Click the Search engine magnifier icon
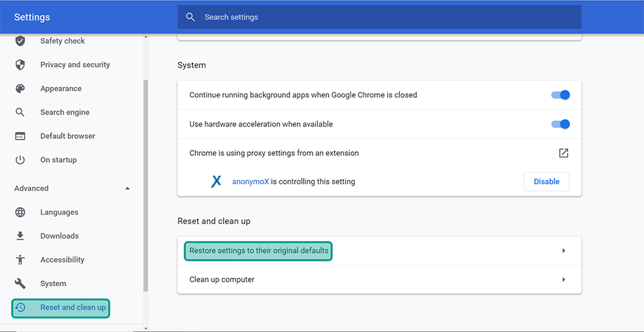Screen dimensions: 644x332 20,112
